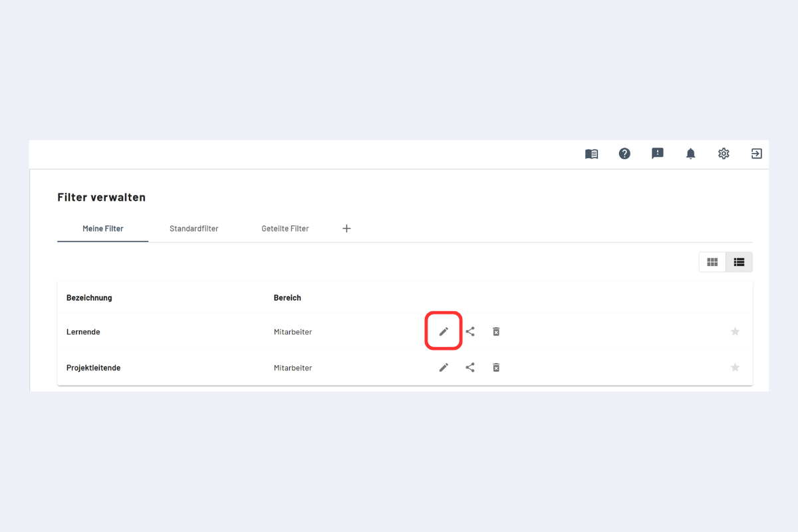Switch to grid view

(712, 261)
